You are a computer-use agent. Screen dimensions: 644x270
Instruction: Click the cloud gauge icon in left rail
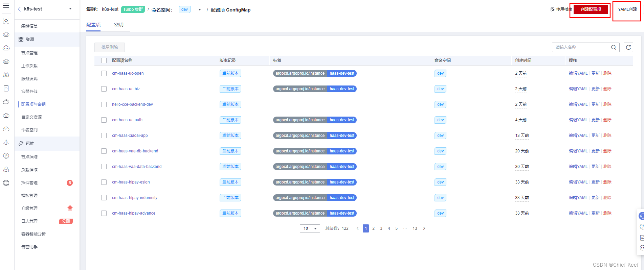[6, 129]
